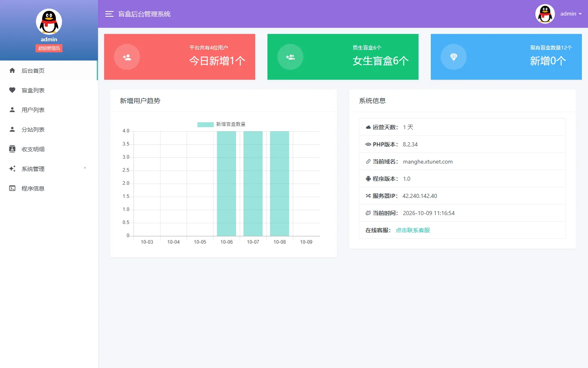This screenshot has height=368, width=588.
Task: Click the 10-06 bar in chart
Action: click(226, 184)
